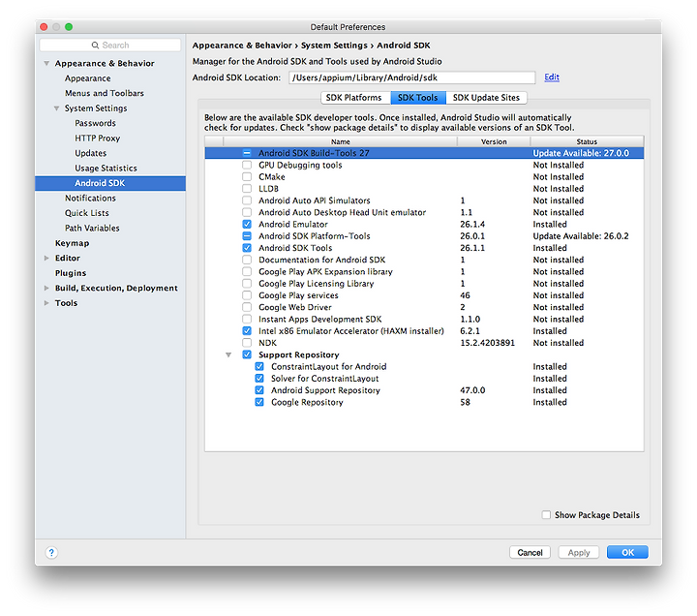Switch to the SDK Platforms tab

coord(355,98)
